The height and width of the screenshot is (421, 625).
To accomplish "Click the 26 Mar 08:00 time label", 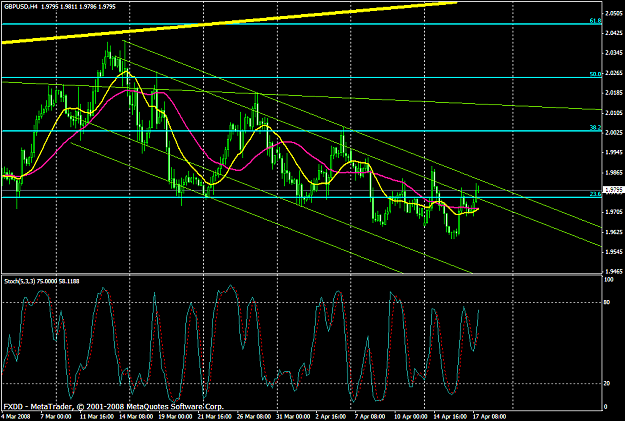I will (x=255, y=417).
